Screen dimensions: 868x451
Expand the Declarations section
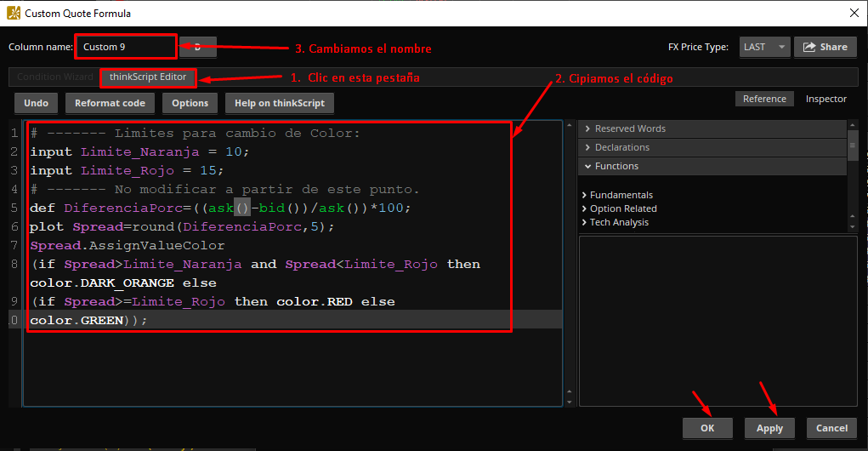(712, 147)
